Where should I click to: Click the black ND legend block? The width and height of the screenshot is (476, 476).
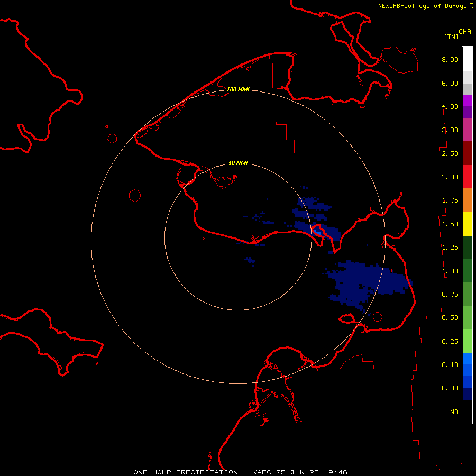click(467, 411)
